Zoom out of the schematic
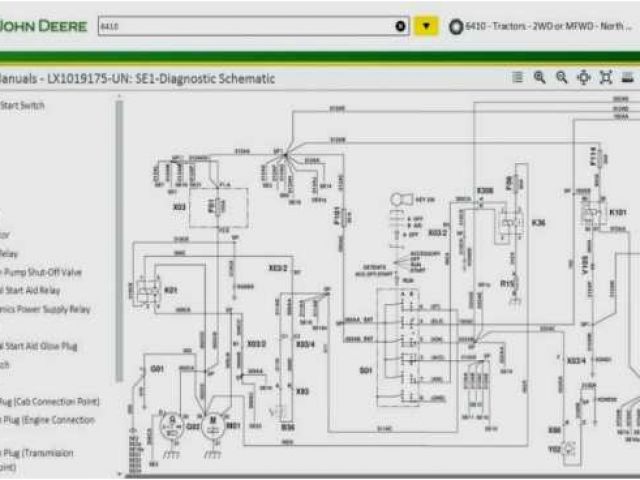Image resolution: width=640 pixels, height=480 pixels. coord(561,77)
